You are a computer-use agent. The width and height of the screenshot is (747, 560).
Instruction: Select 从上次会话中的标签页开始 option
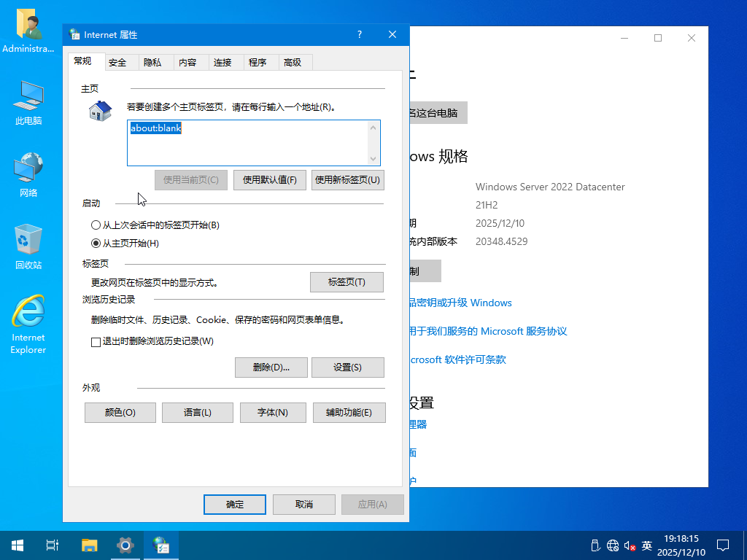point(96,225)
